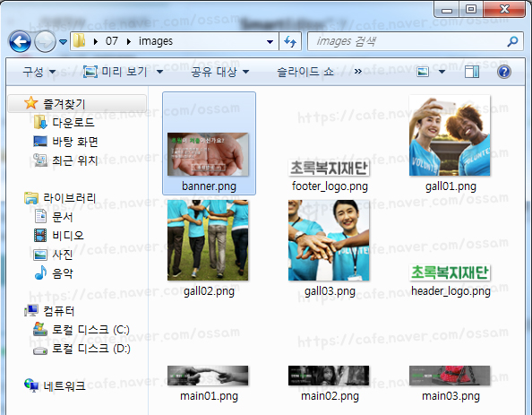This screenshot has height=415, width=532.
Task: Select the images breadcrumb segment
Action: [156, 41]
